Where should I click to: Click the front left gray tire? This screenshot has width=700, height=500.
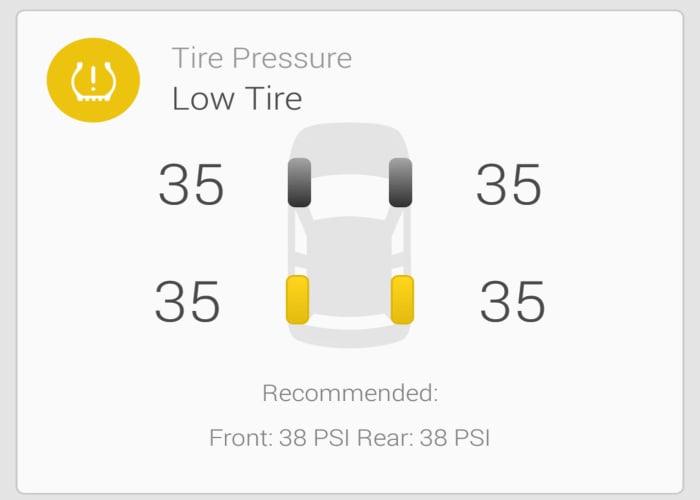point(299,183)
